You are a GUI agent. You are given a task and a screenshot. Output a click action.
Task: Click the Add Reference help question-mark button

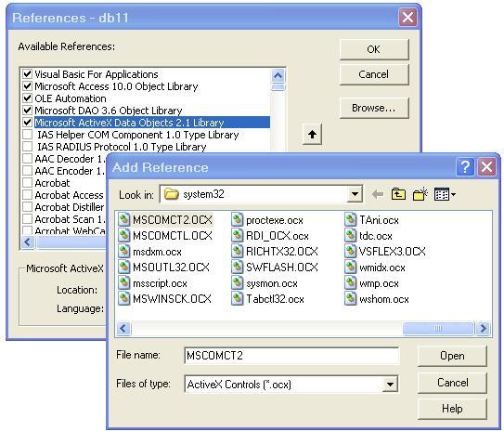click(465, 167)
